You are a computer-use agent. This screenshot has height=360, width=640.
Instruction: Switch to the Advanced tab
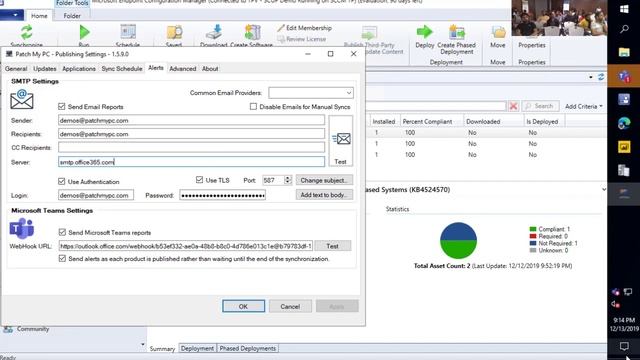click(x=182, y=69)
